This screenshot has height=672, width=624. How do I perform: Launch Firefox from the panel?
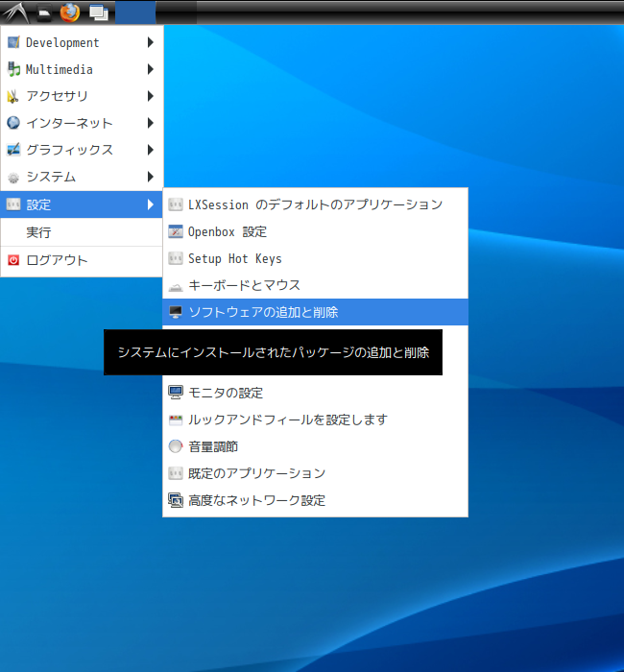(x=70, y=12)
